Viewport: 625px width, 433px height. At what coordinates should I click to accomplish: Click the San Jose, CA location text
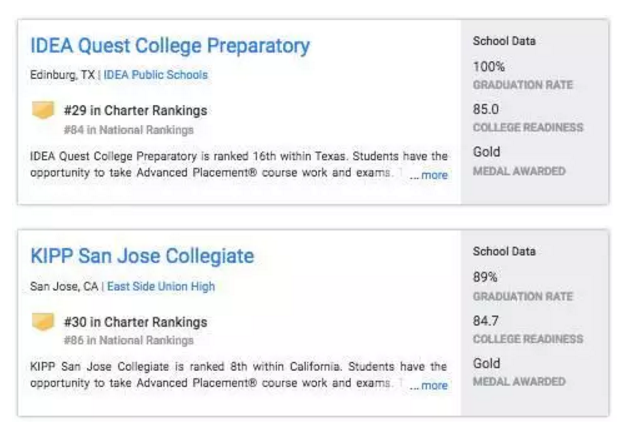pyautogui.click(x=64, y=287)
